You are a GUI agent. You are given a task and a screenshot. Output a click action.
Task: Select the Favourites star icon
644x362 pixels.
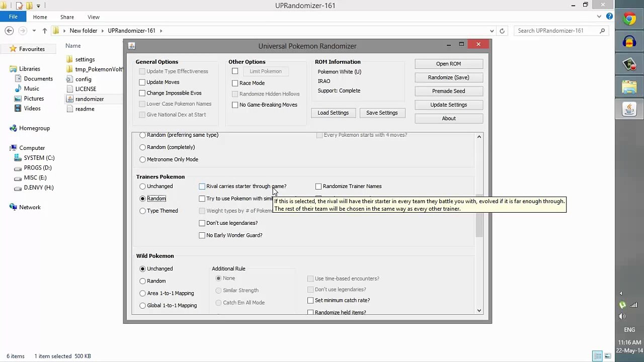tap(13, 49)
